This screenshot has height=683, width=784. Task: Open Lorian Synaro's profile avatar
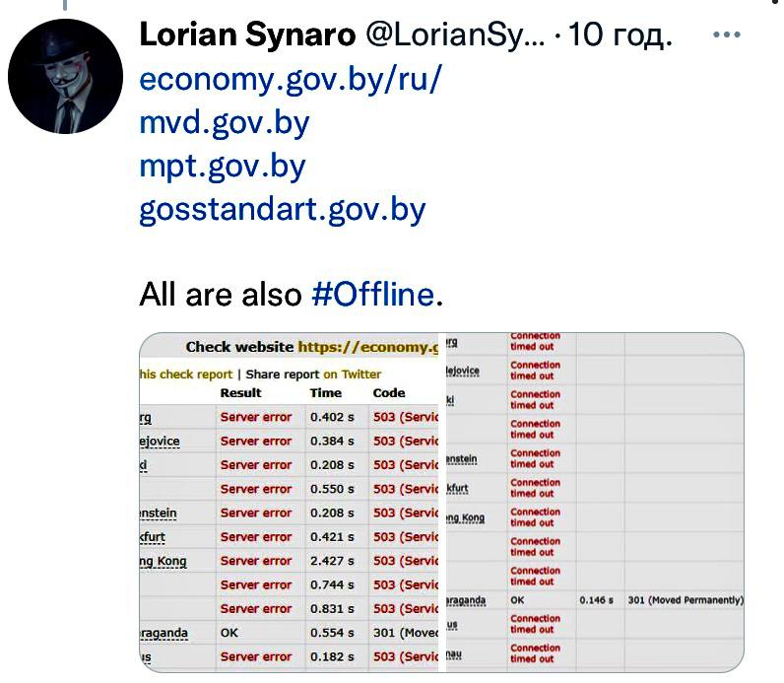tap(65, 77)
